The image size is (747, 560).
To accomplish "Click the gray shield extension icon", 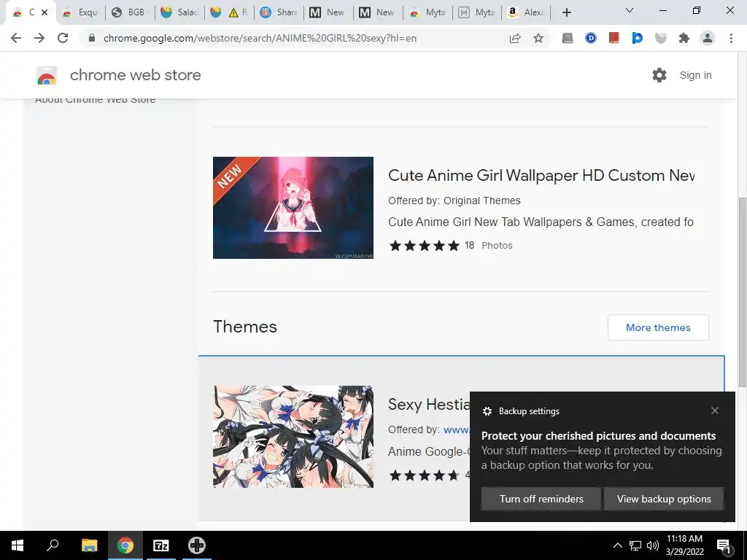I will (660, 38).
